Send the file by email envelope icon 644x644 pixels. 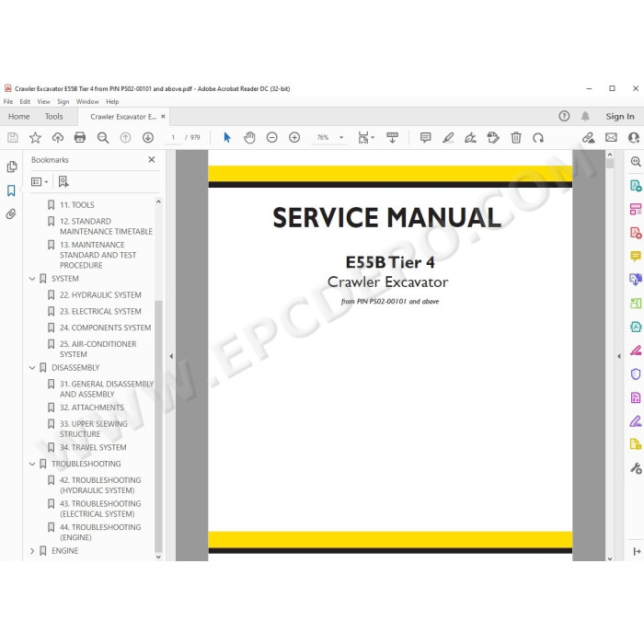tap(611, 138)
